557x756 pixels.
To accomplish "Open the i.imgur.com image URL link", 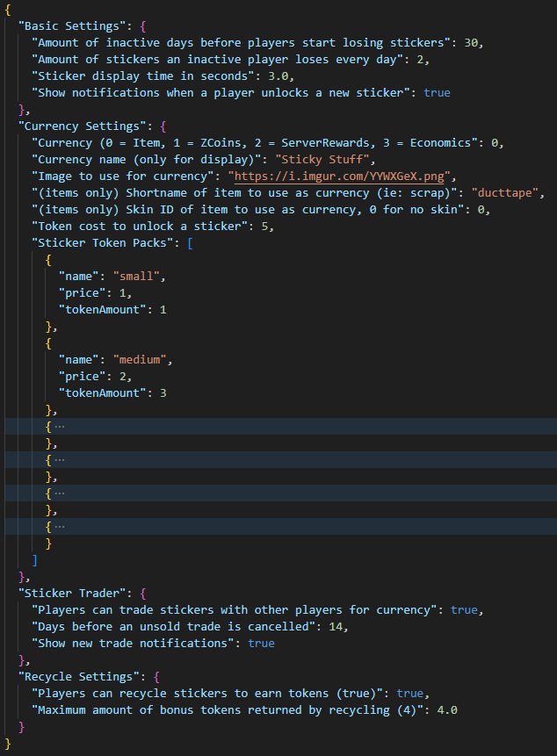I will pos(342,176).
